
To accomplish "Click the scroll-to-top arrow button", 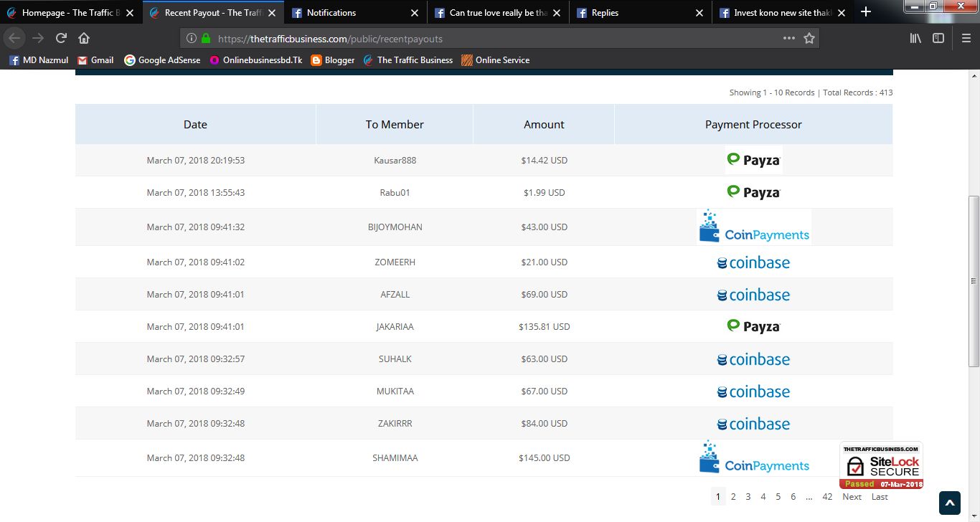I will click(949, 503).
